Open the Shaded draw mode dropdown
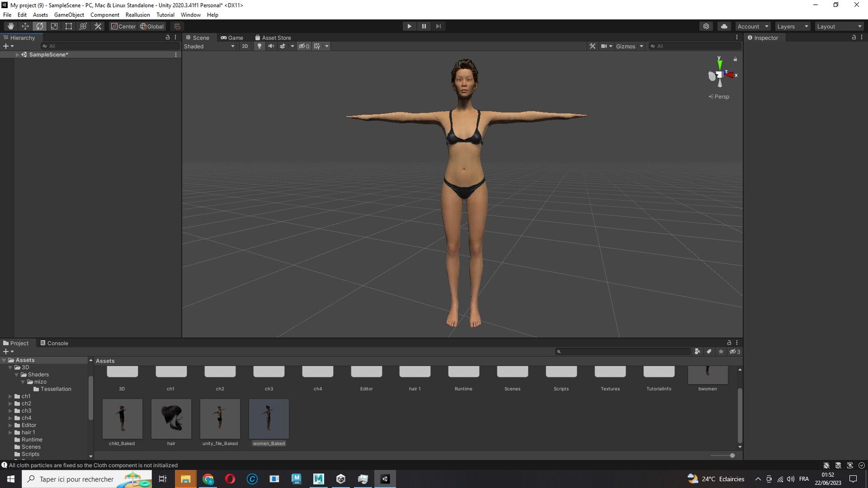The image size is (868, 488). (x=209, y=46)
